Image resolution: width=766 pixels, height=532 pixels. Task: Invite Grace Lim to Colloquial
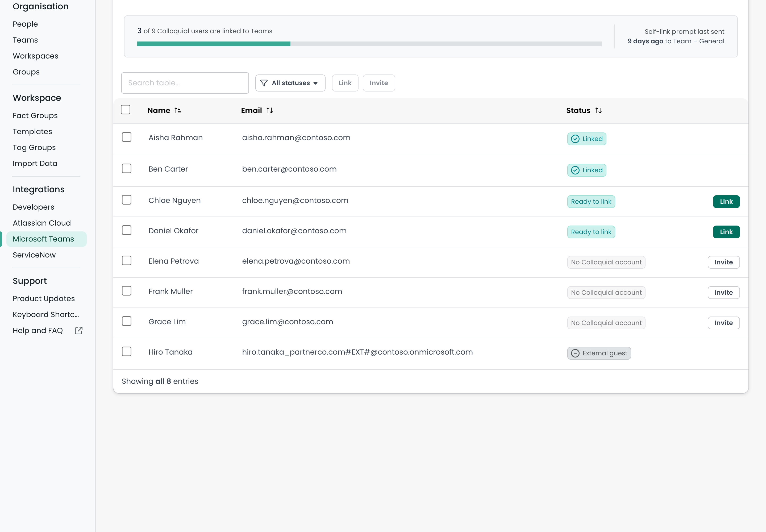click(x=724, y=323)
